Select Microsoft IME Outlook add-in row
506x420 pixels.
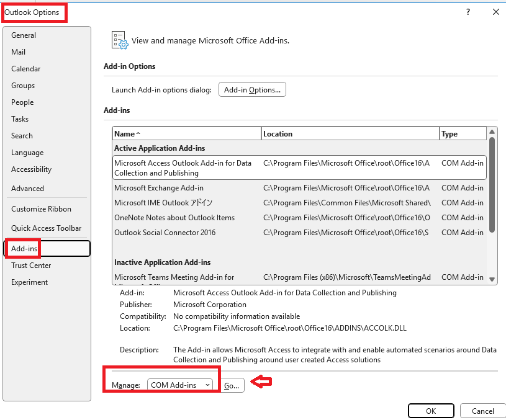tap(299, 203)
